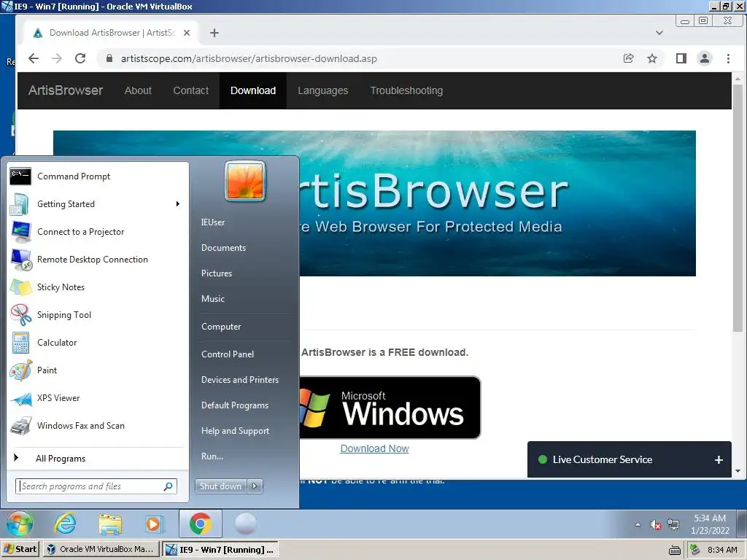Go forward in Chrome
The height and width of the screenshot is (560, 747).
click(x=57, y=58)
